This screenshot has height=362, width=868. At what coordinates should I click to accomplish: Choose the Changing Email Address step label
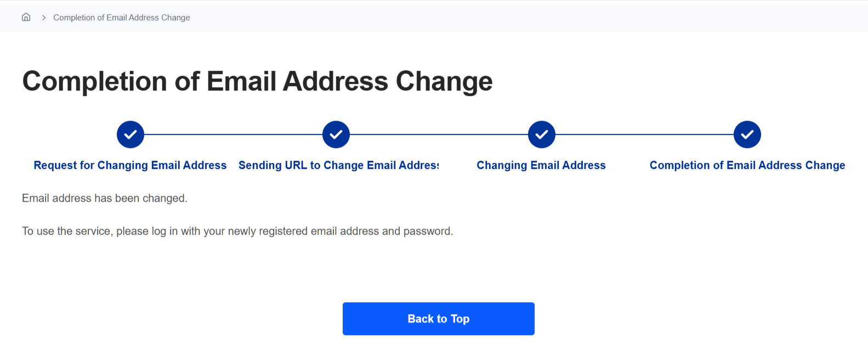[541, 165]
